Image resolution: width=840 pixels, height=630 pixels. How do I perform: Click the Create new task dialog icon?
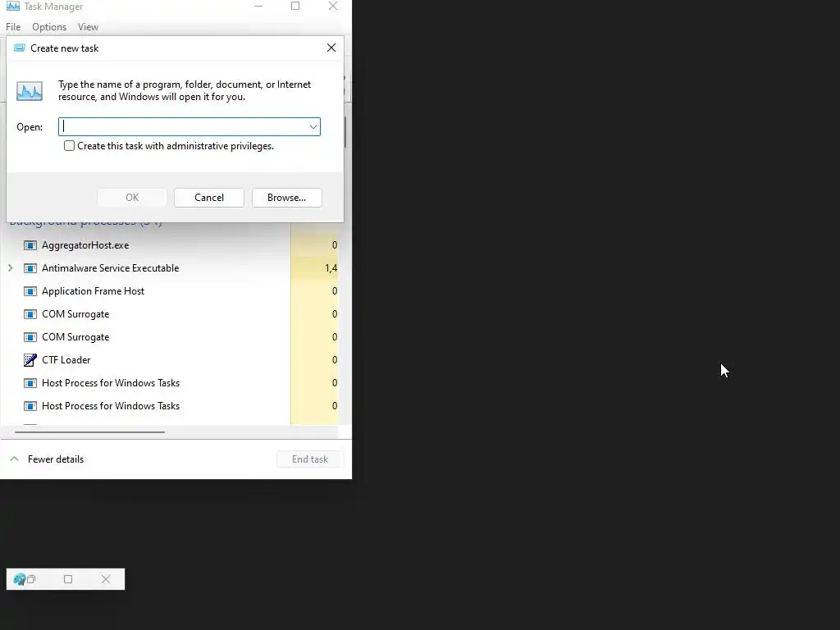tap(20, 48)
